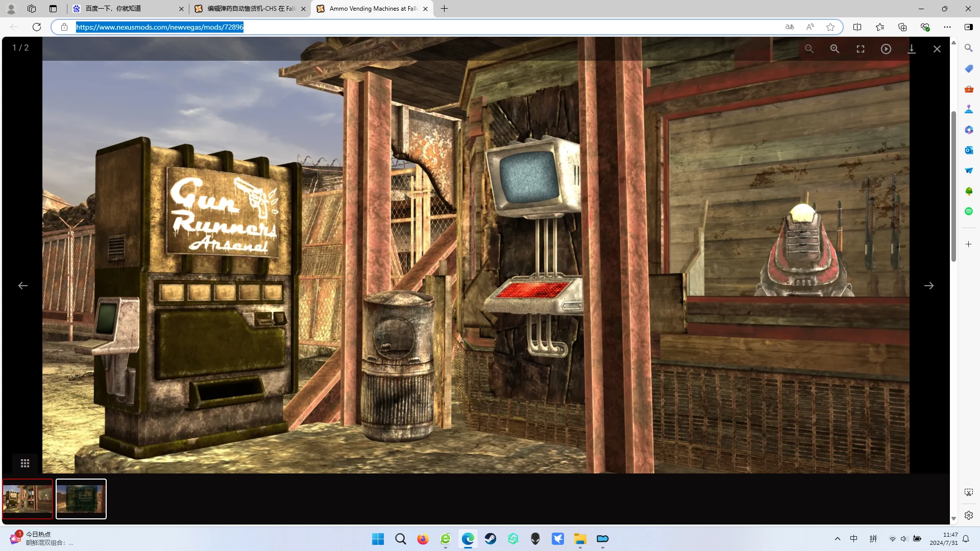
Task: Close the image lightbox viewer
Action: coord(937,49)
